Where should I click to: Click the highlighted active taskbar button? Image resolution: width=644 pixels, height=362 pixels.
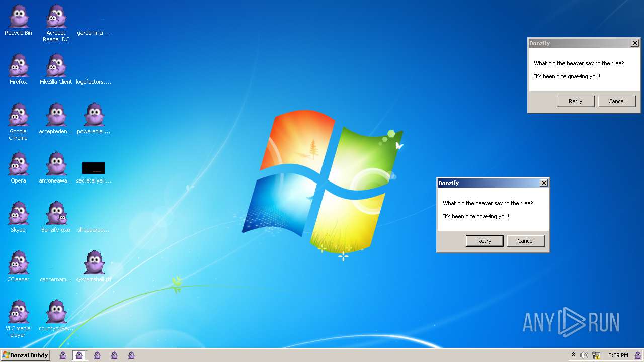79,355
